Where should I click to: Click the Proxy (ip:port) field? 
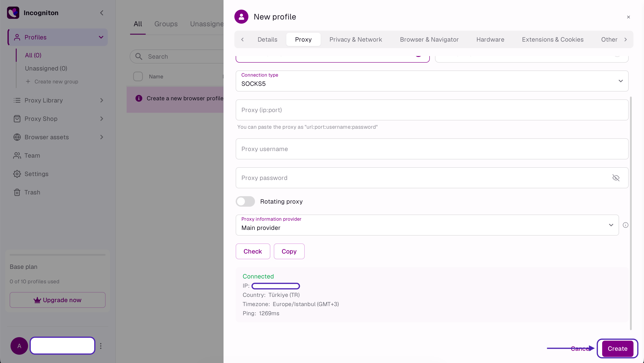pyautogui.click(x=432, y=110)
